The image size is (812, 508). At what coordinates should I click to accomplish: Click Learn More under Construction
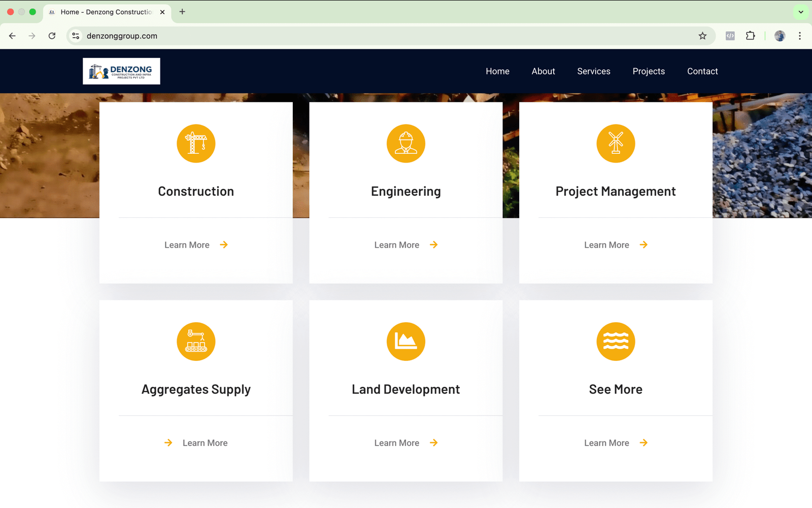(x=196, y=245)
